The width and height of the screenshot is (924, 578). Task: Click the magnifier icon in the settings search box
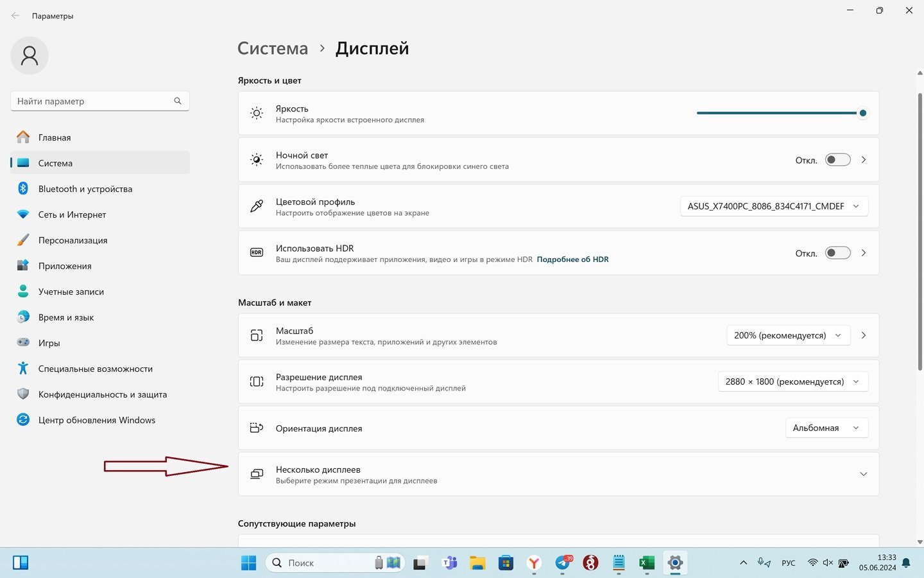178,101
